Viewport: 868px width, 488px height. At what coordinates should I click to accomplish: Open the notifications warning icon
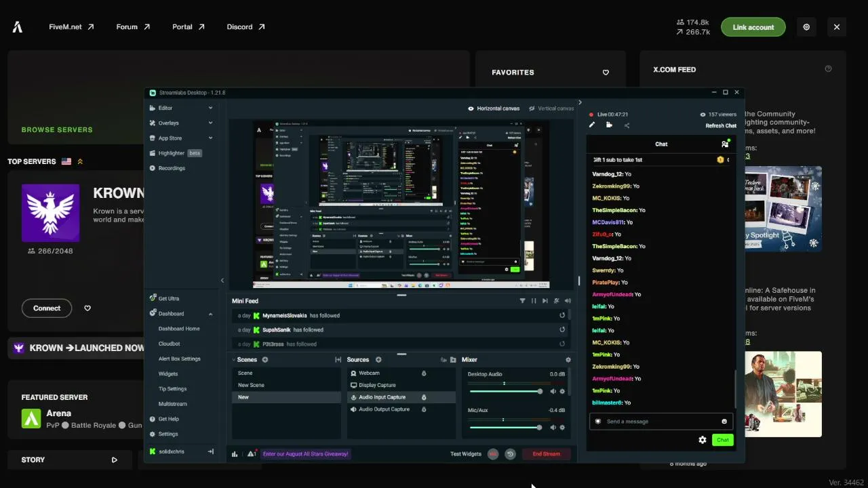pyautogui.click(x=252, y=454)
